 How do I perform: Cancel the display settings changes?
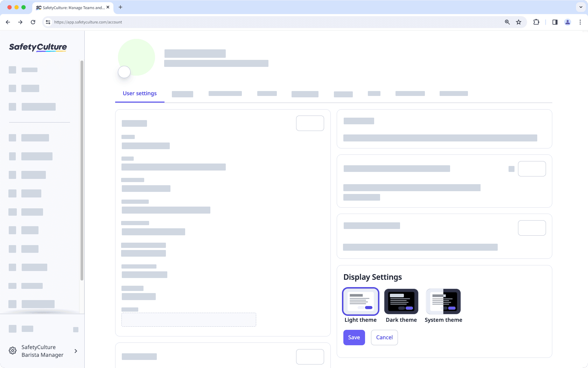[384, 337]
